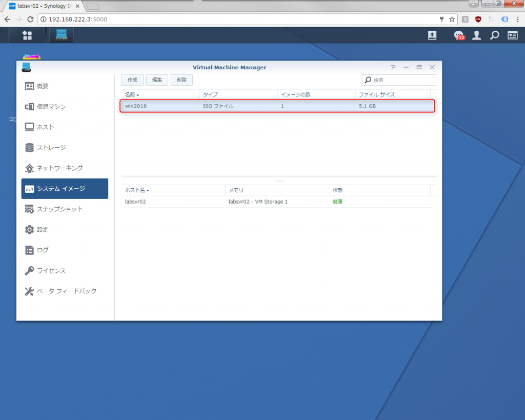This screenshot has width=525, height=420.
Task: Click the ISO ファイル type cell
Action: click(x=218, y=106)
